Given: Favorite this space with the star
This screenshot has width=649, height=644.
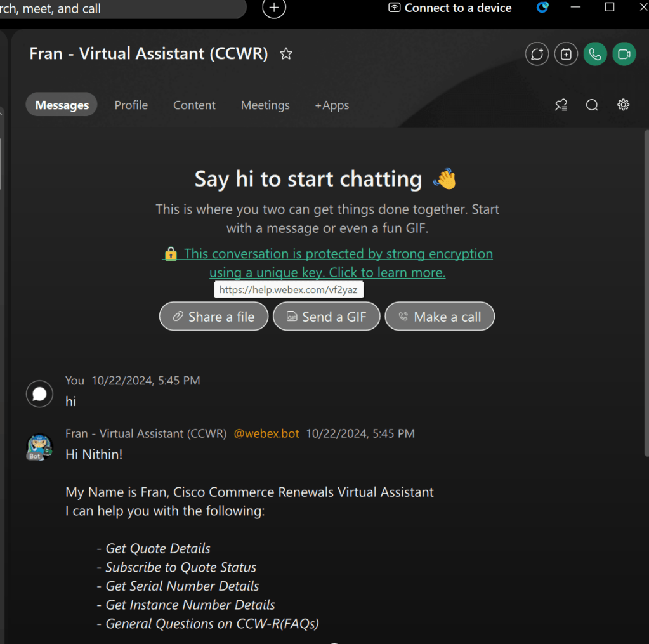Looking at the screenshot, I should pos(285,54).
